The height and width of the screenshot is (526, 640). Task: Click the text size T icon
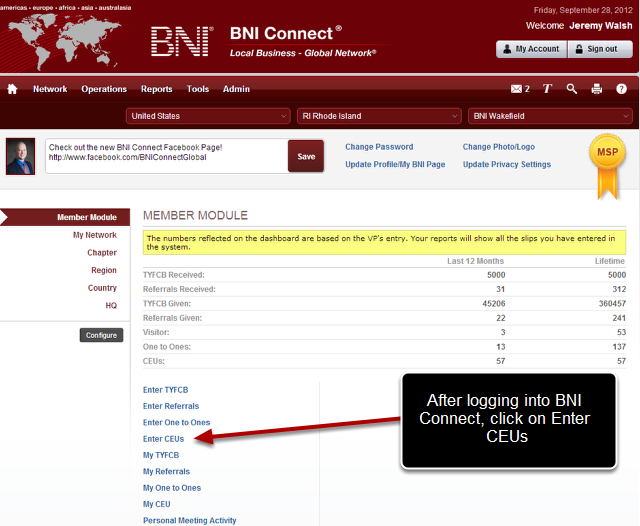(547, 89)
